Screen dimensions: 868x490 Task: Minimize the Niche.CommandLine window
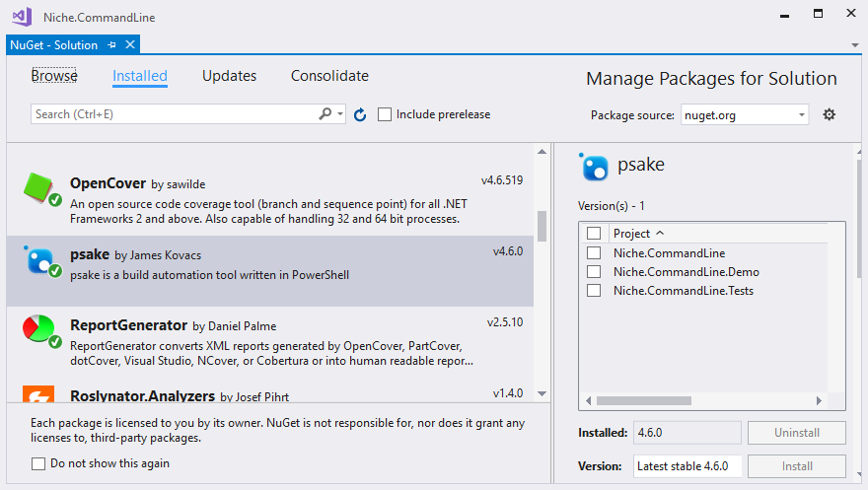tap(784, 16)
